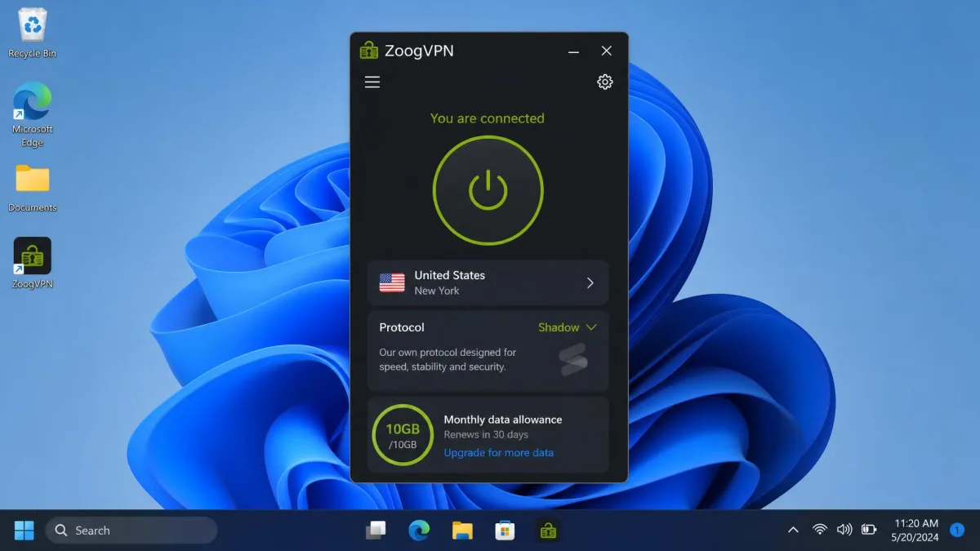The width and height of the screenshot is (980, 551).
Task: Open Task View in taskbar
Action: (x=376, y=531)
